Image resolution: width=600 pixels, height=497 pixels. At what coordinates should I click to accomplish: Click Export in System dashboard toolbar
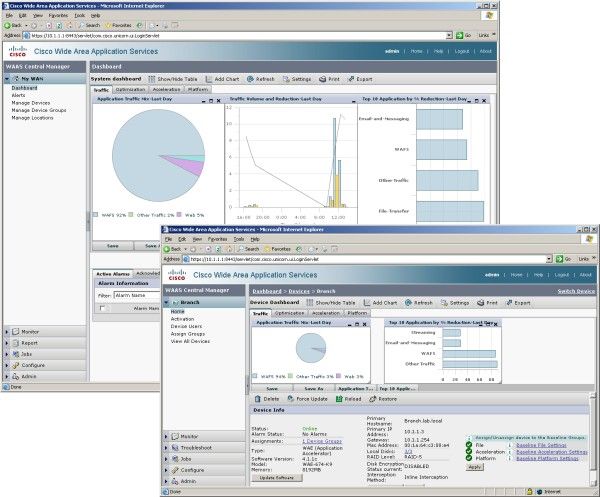pyautogui.click(x=360, y=79)
